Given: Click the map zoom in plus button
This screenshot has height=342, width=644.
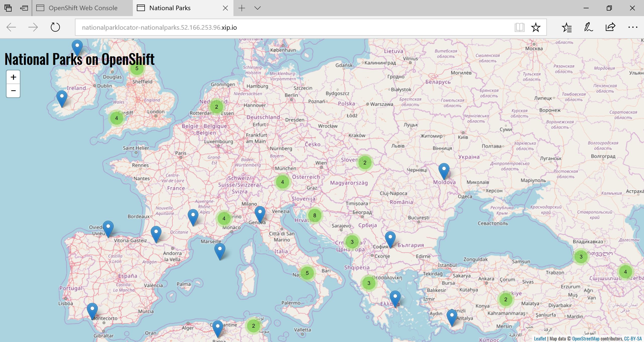Looking at the screenshot, I should pos(13,77).
